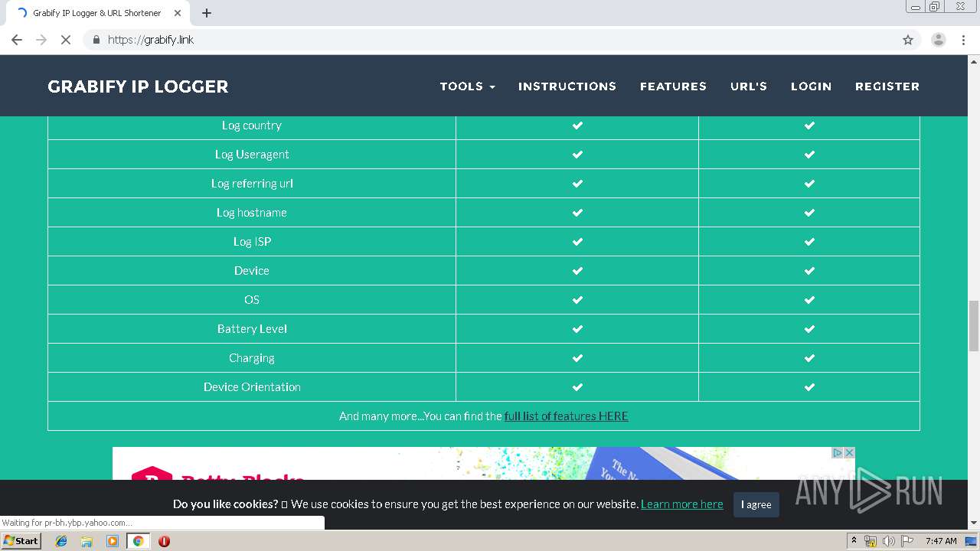Open the file explorer folder taskbar icon
This screenshot has width=980, height=551.
pyautogui.click(x=87, y=541)
